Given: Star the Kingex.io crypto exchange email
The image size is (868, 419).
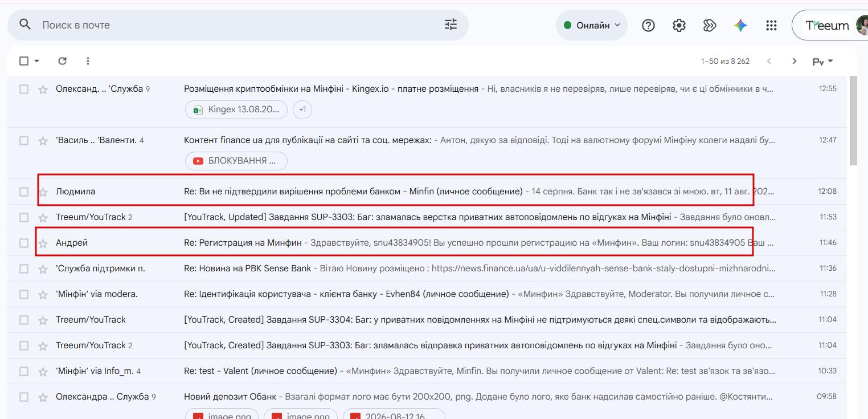Looking at the screenshot, I should tap(43, 89).
